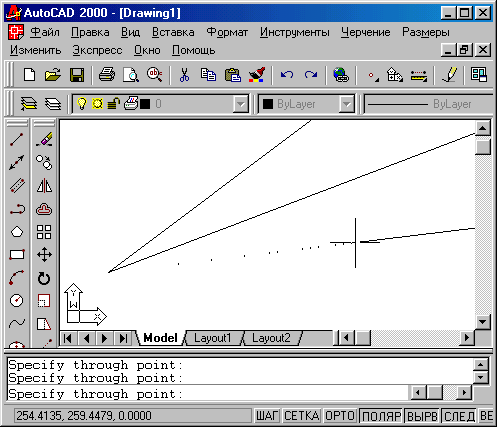497x427 pixels.
Task: Run the Find and Replace text icon
Action: (154, 75)
